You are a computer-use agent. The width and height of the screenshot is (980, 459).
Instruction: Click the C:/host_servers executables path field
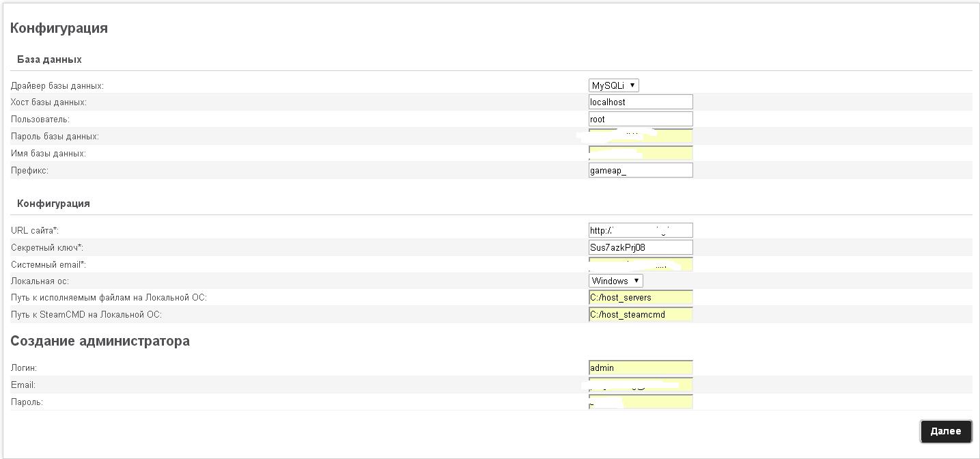pos(640,297)
